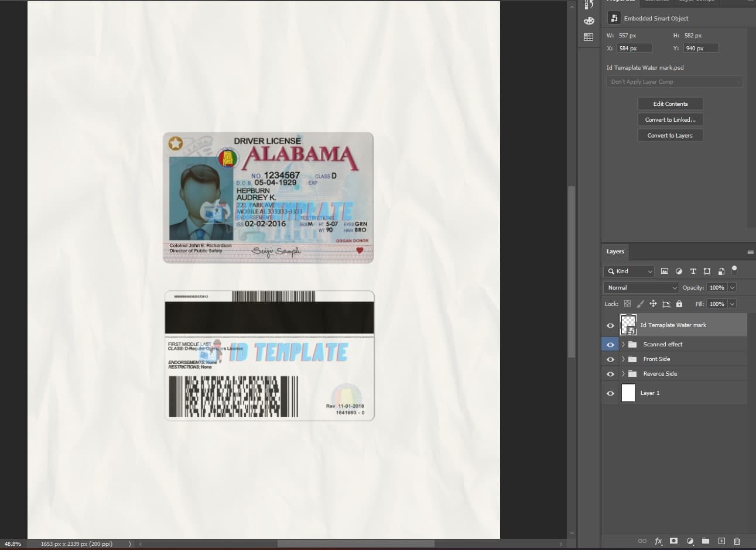Click the Edit Contents button

(671, 104)
